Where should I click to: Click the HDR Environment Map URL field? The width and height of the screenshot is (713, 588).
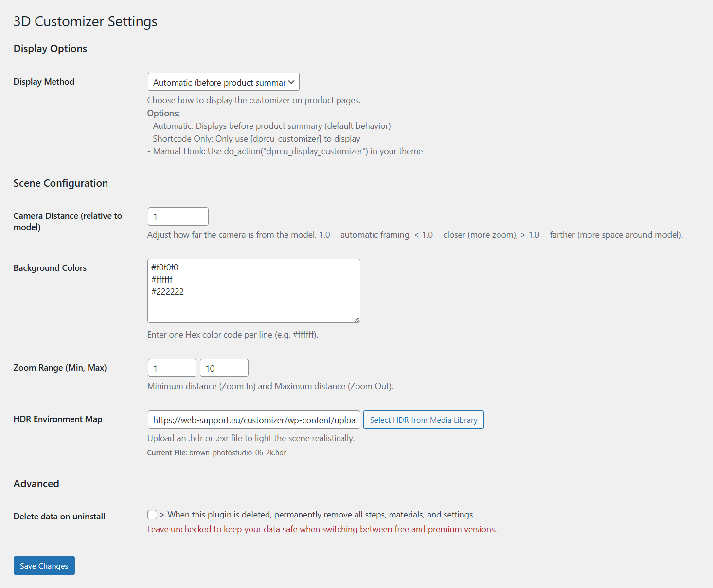(x=253, y=420)
